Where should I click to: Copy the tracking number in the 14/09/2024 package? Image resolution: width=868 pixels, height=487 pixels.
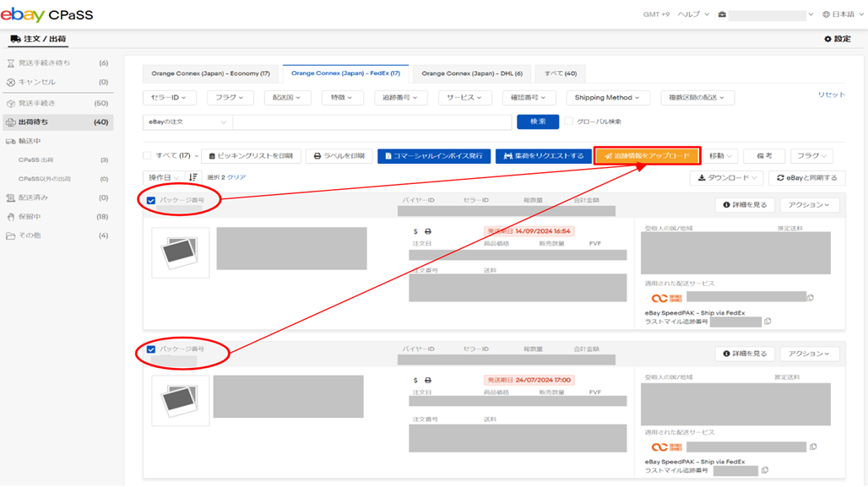coord(811,298)
